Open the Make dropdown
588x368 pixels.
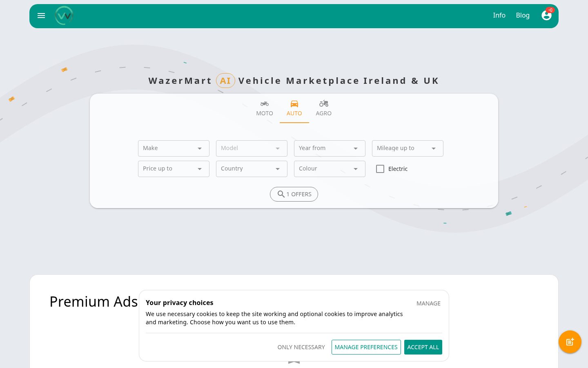[x=174, y=148]
